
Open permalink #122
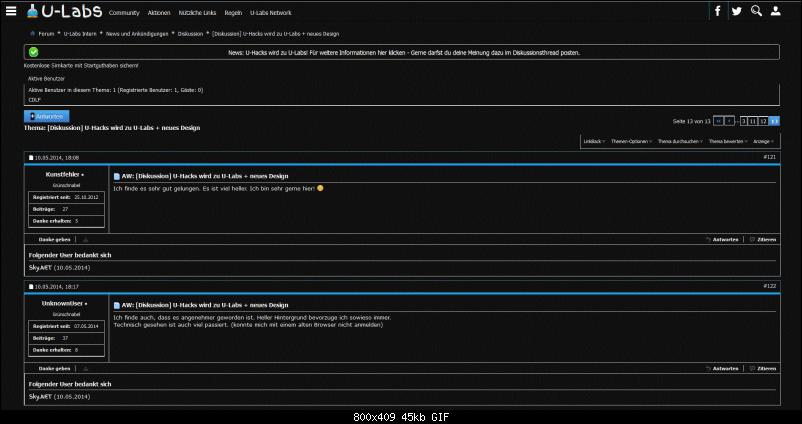click(769, 286)
